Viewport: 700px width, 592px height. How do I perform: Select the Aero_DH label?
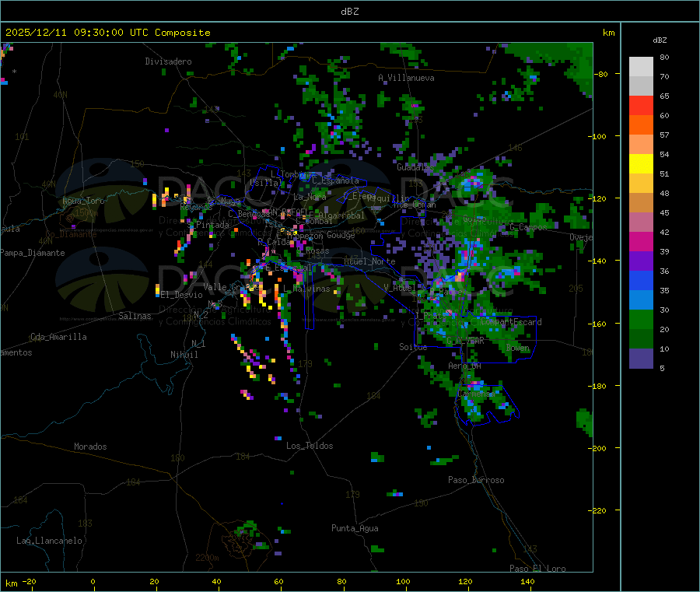click(464, 366)
